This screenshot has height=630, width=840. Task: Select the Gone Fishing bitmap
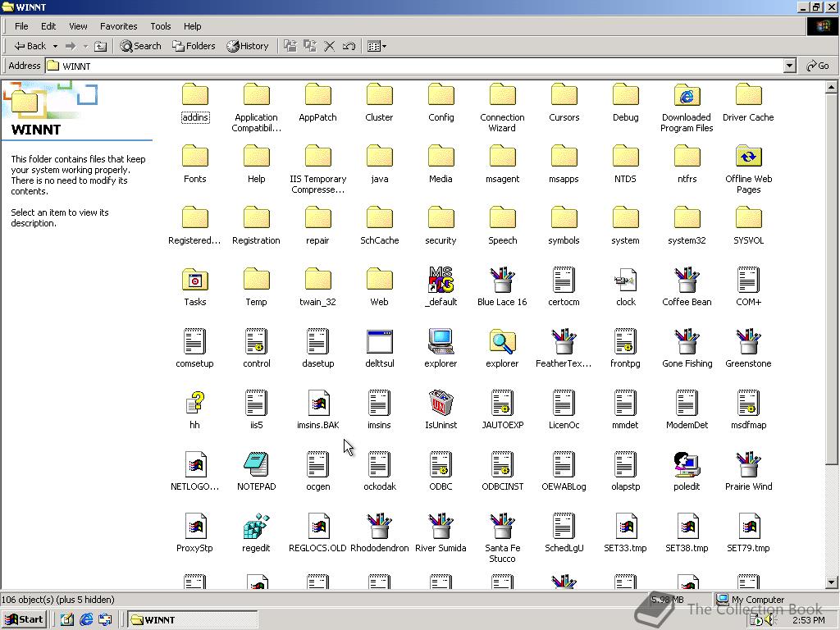tap(687, 349)
